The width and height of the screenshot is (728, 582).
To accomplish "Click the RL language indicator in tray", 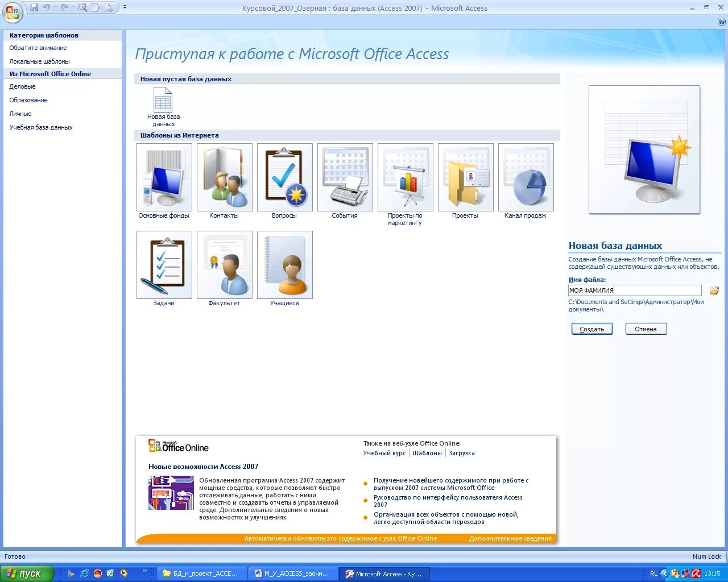I will coord(653,573).
